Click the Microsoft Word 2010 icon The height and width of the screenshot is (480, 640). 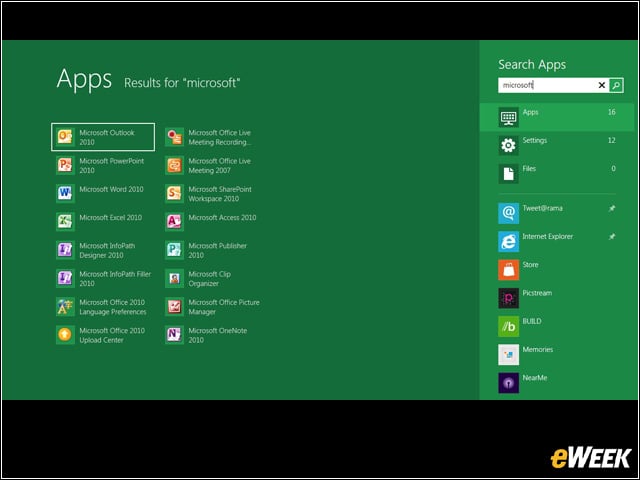tap(65, 193)
